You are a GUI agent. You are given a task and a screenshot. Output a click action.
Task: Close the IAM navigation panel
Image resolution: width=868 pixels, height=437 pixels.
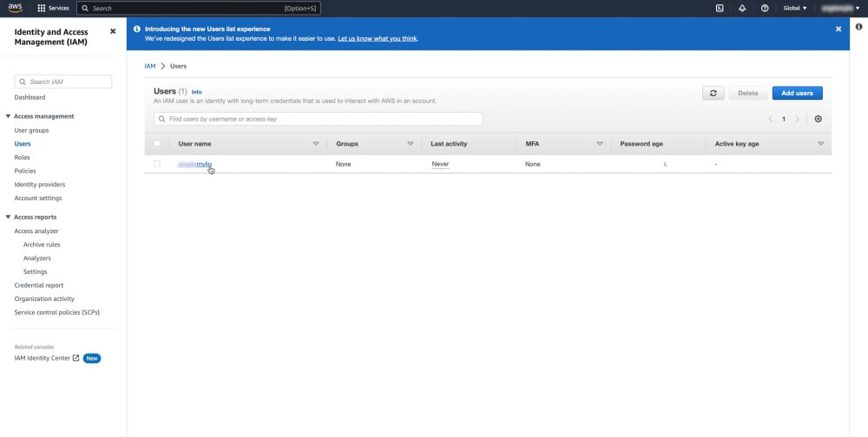pyautogui.click(x=113, y=31)
